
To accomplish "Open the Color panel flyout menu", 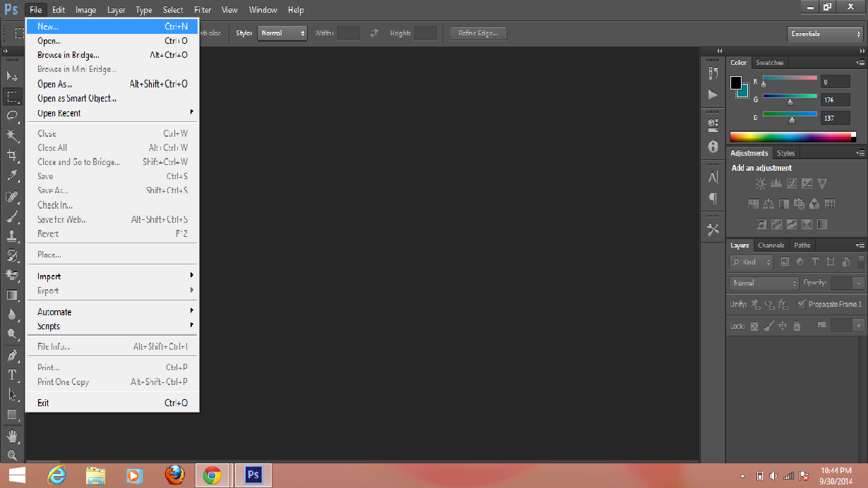I will coord(859,62).
